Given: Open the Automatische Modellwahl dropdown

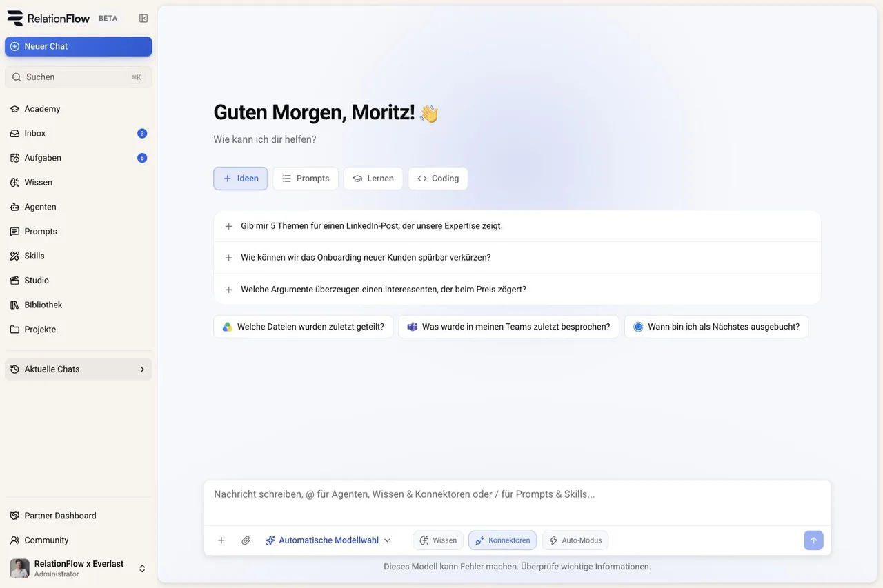Looking at the screenshot, I should 328,540.
